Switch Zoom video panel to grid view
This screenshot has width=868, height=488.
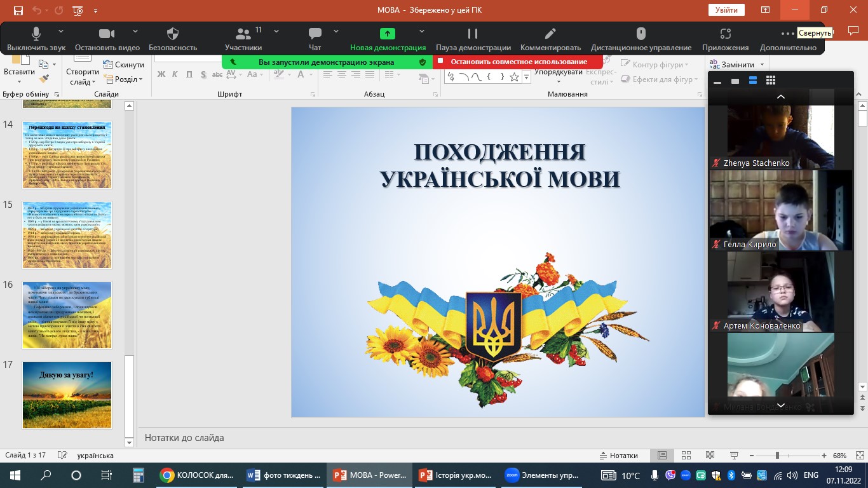771,81
